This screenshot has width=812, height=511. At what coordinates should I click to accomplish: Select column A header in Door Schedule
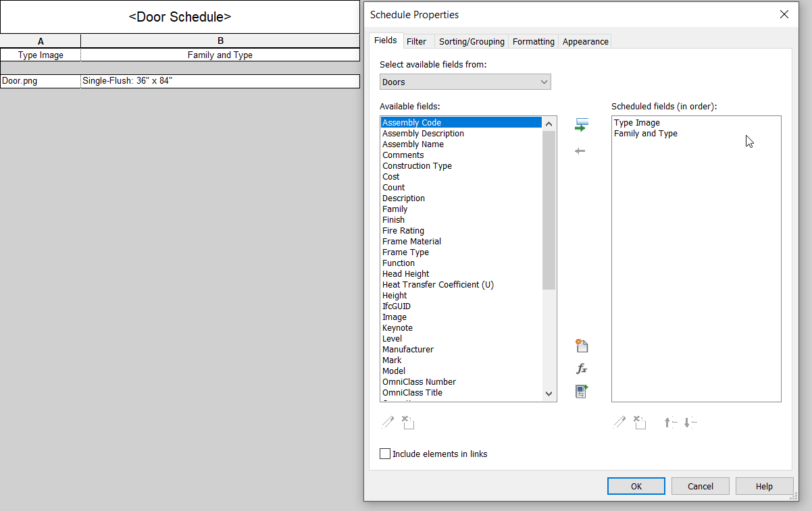point(41,41)
